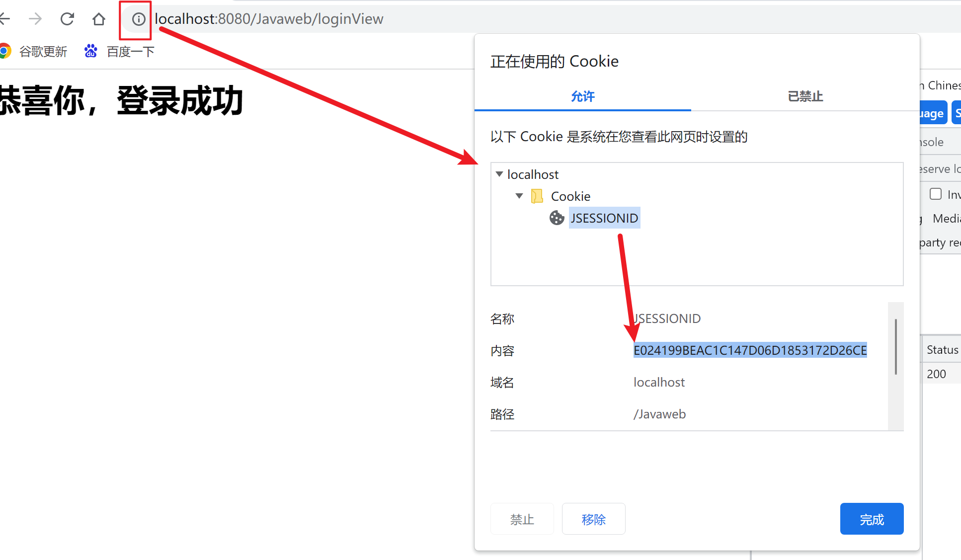Viewport: 961px width, 560px height.
Task: Click the browser reload icon
Action: (67, 19)
